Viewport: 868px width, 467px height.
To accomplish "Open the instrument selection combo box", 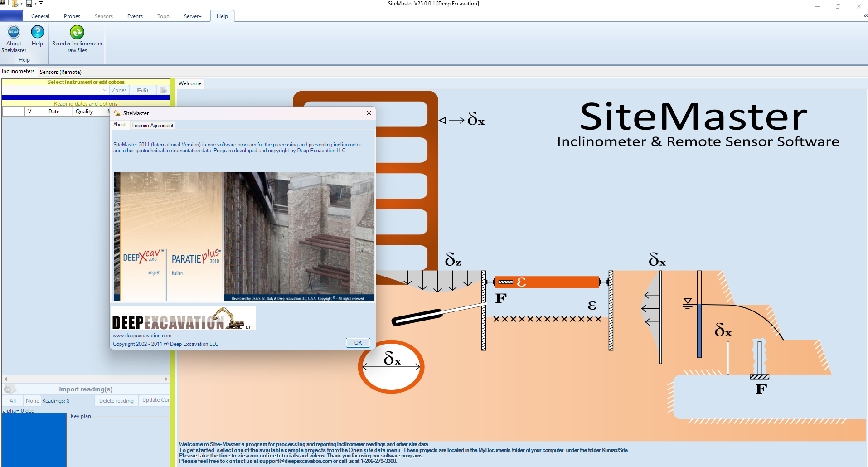I will [55, 90].
